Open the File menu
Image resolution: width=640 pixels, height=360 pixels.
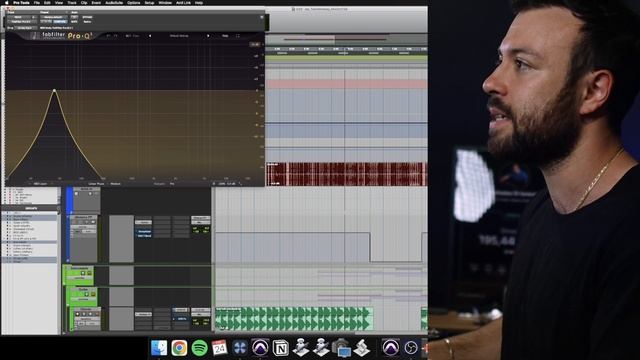click(37, 2)
